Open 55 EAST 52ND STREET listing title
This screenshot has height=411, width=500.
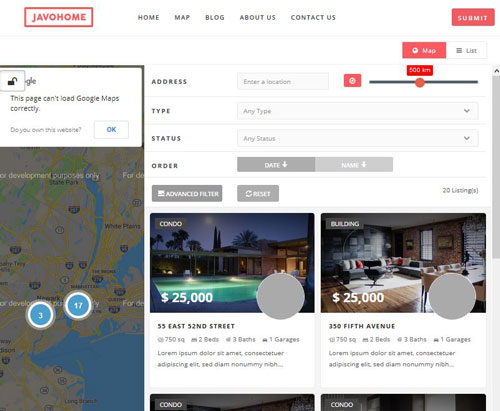pos(196,326)
